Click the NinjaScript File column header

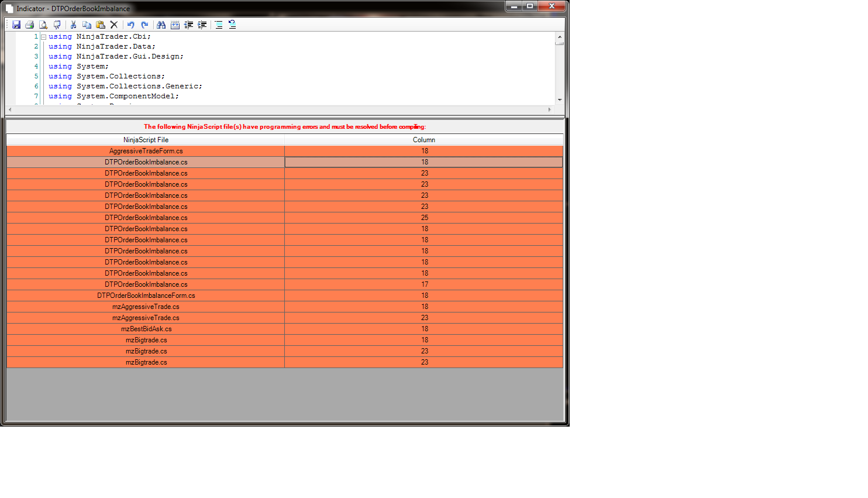(146, 140)
